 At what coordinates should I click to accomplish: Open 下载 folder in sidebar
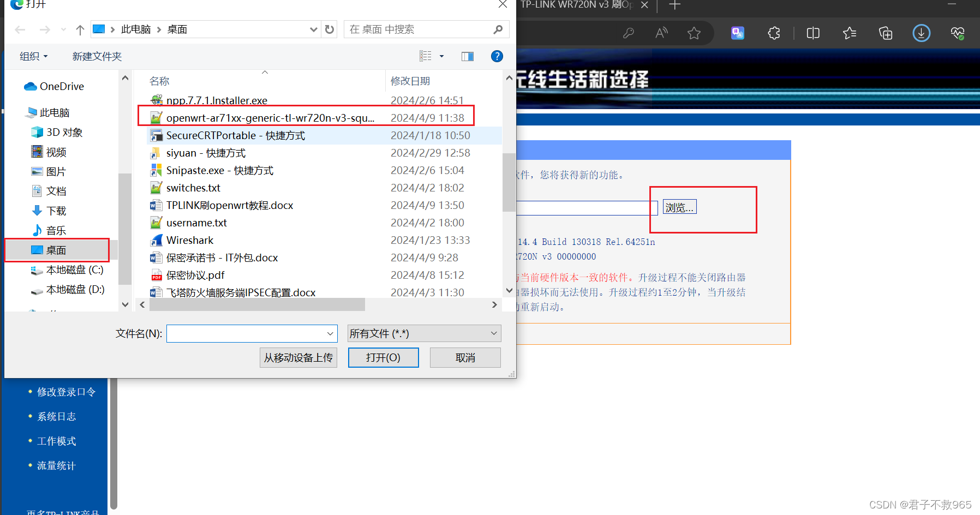[49, 211]
